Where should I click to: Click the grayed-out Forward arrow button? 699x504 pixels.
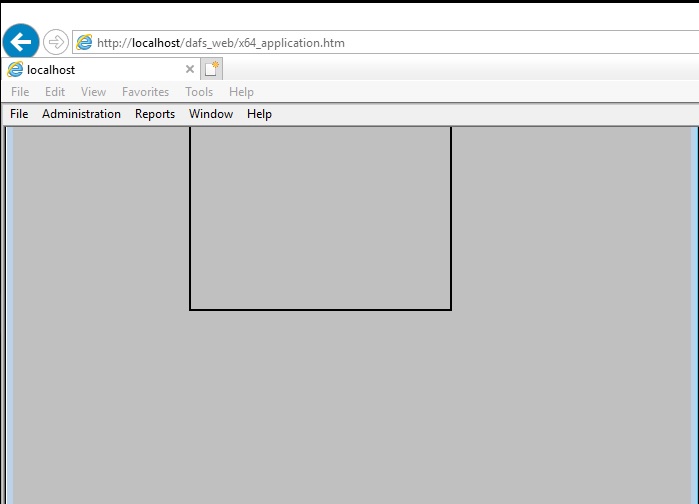pyautogui.click(x=56, y=42)
